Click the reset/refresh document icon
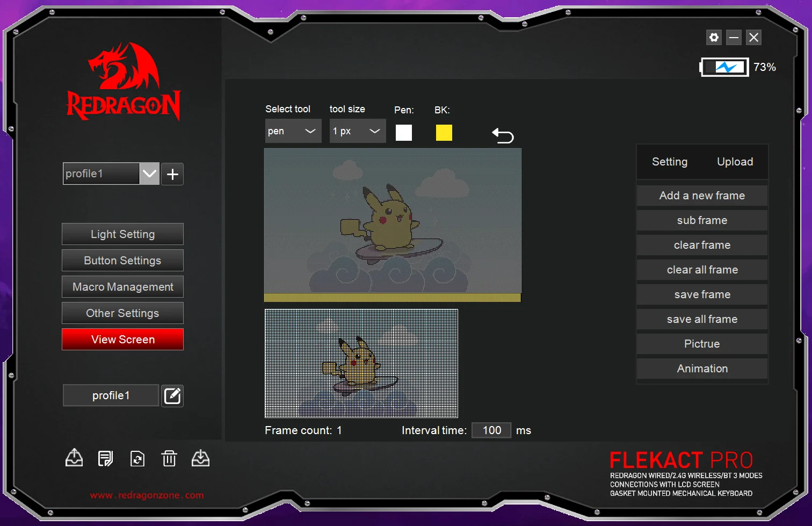Screen dimensions: 812x526 [137, 458]
